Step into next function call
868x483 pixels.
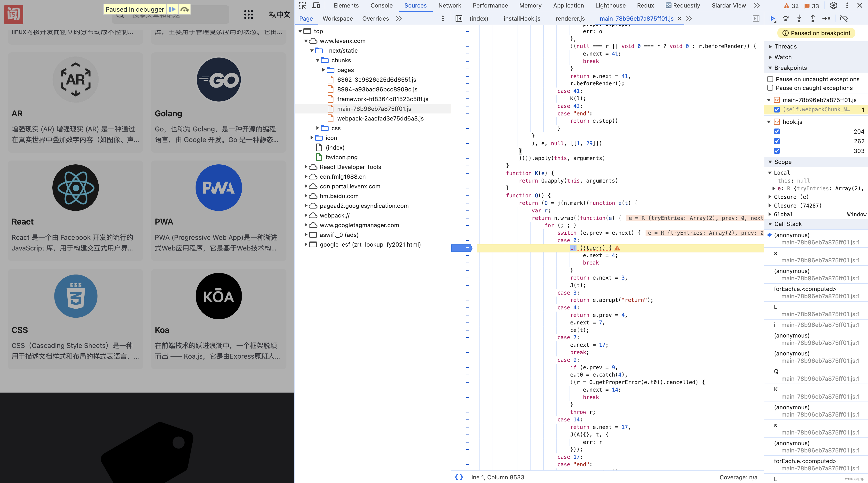coord(799,18)
